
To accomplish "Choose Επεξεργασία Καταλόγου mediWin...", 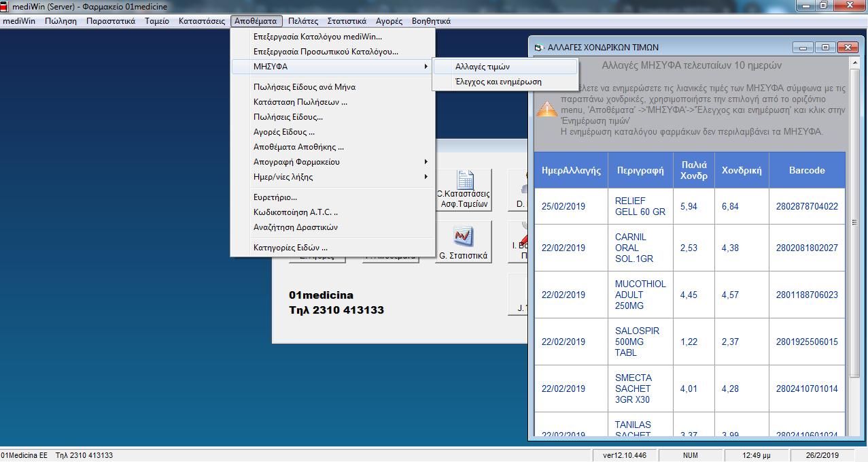I will [x=333, y=37].
